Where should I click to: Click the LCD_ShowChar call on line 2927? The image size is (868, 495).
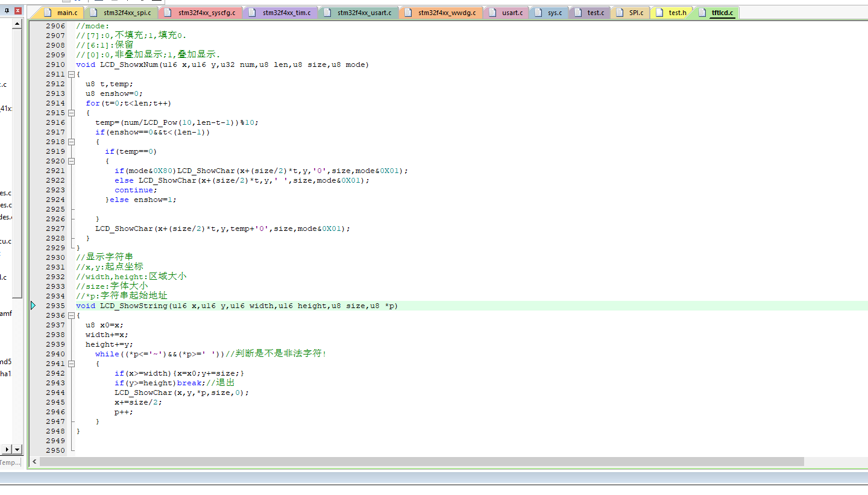pos(222,229)
